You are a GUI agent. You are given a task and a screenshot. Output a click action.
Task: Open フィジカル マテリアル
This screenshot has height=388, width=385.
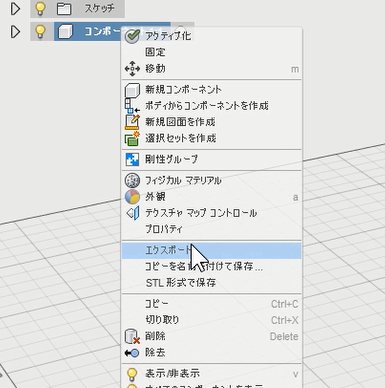[x=212, y=181]
